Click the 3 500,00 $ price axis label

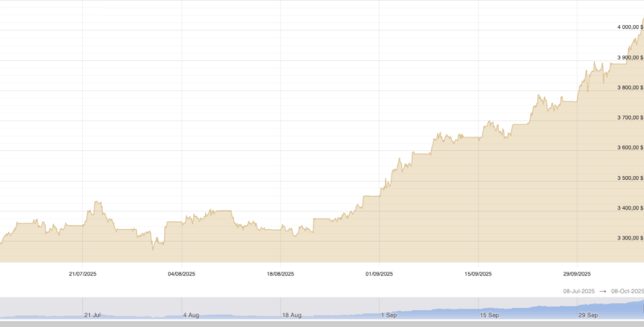630,178
